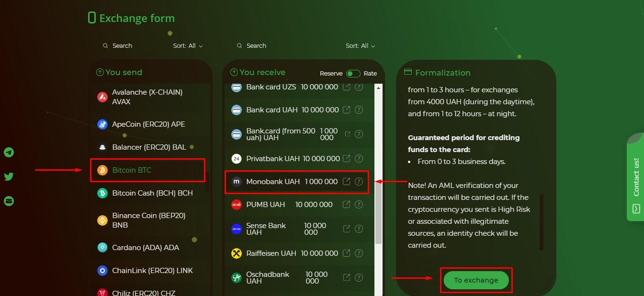Open help question mark for Raiffeisen UAH
Screen dimensions: 644x296
click(359, 253)
